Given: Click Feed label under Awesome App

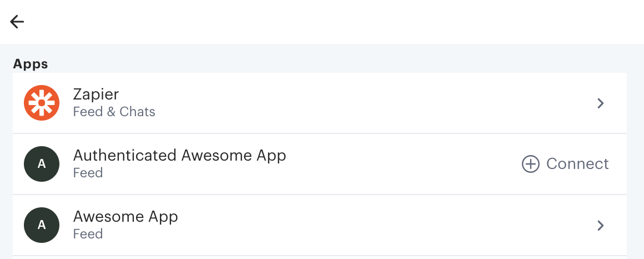Looking at the screenshot, I should coord(88,234).
